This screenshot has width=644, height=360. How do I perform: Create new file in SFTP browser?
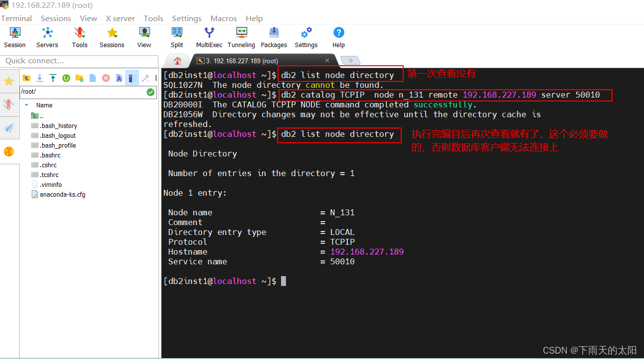[x=93, y=78]
